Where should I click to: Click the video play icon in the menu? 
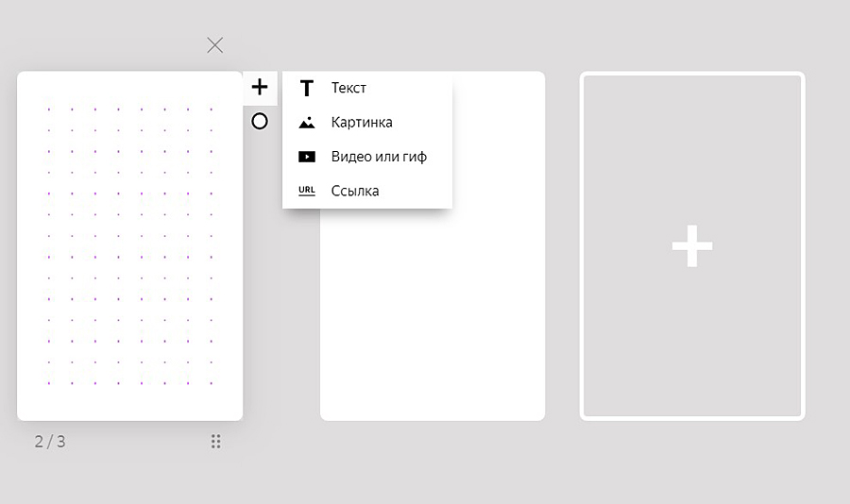pyautogui.click(x=306, y=157)
